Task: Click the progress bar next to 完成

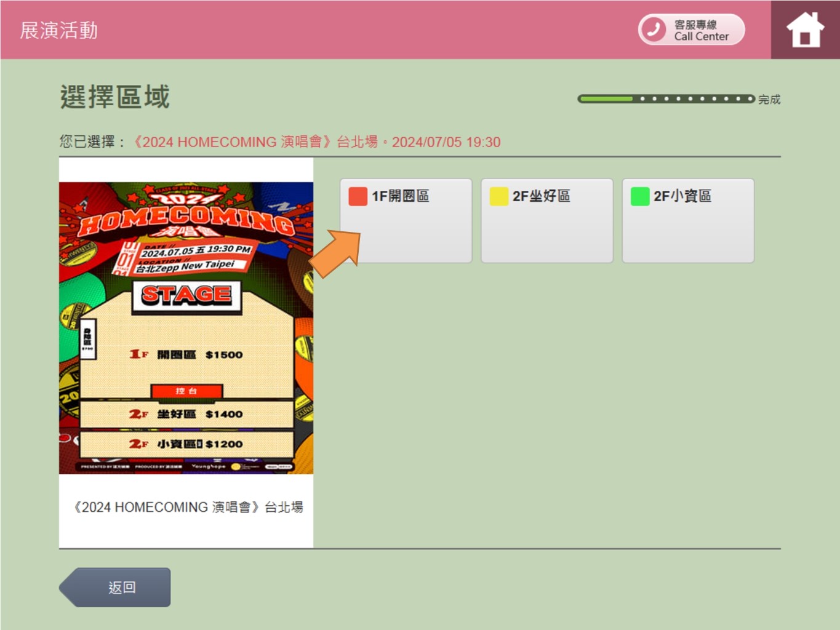Action: pyautogui.click(x=666, y=98)
